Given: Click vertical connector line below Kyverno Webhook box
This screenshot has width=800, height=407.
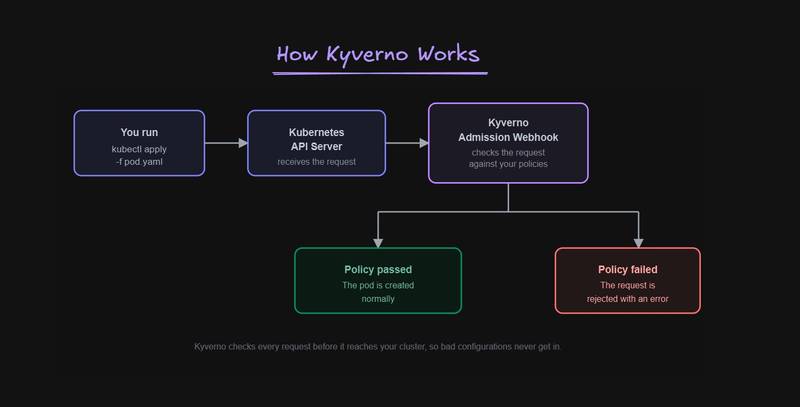Looking at the screenshot, I should click(508, 197).
